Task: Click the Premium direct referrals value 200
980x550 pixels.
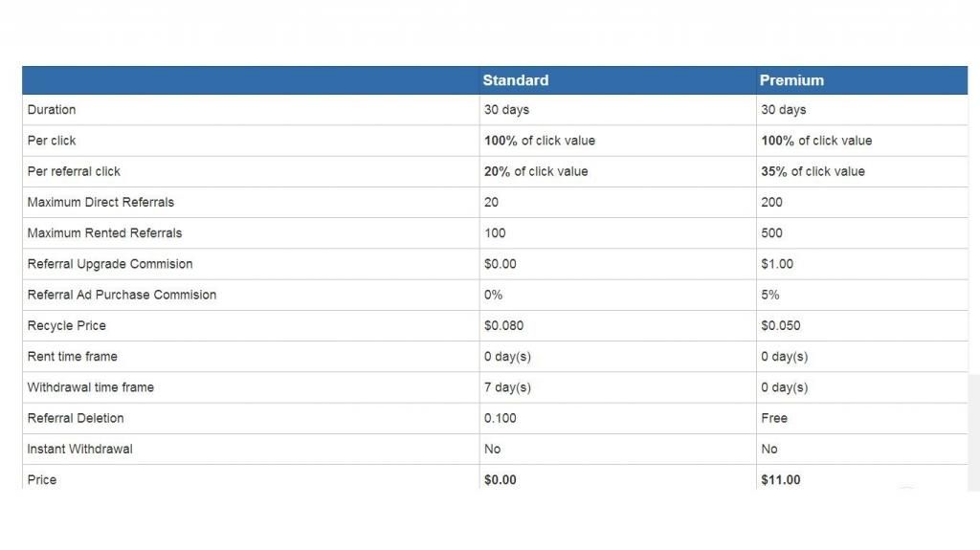Action: pos(771,202)
